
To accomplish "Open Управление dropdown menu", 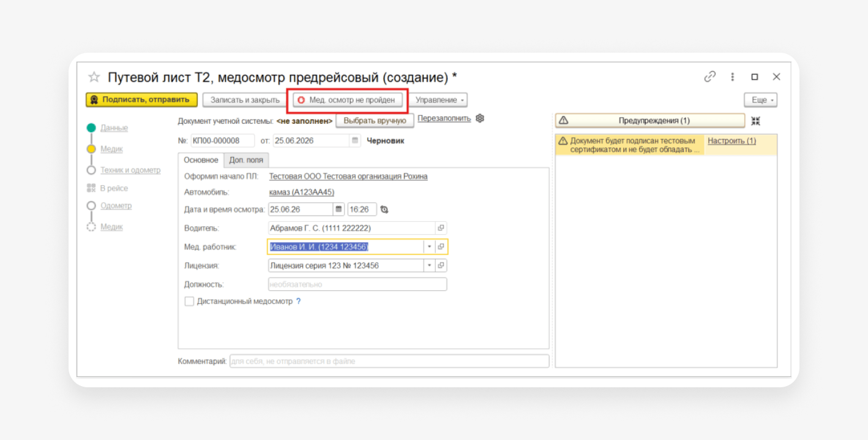I will click(440, 100).
